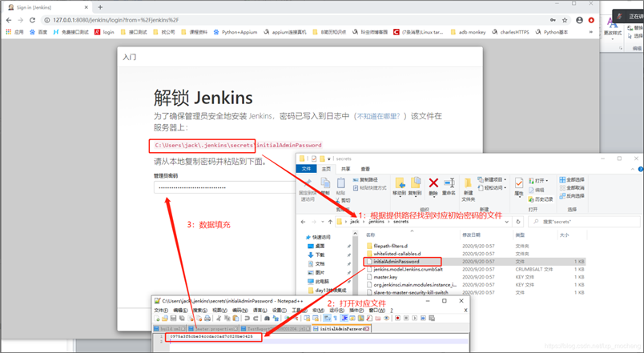Click Notepad++ Find binoculars icon
This screenshot has width=644, height=353.
point(267,318)
